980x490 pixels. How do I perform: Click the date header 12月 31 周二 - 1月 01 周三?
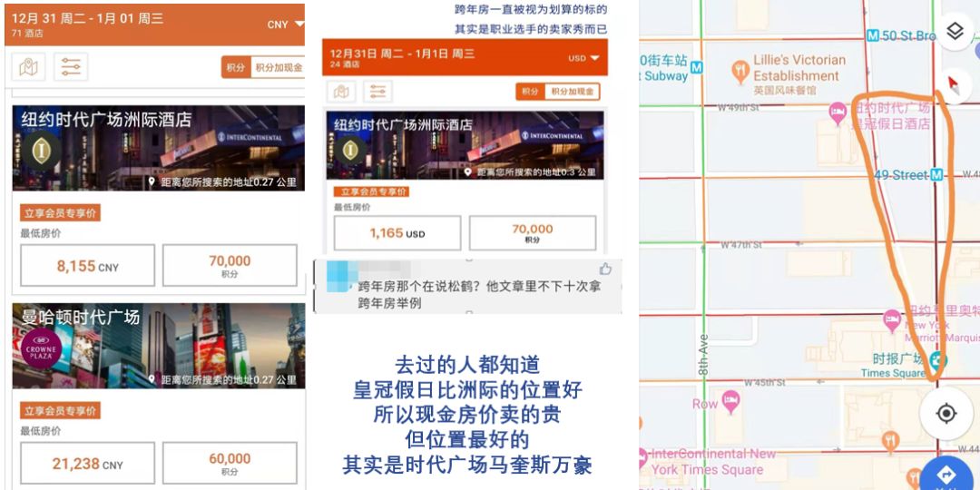pos(87,18)
